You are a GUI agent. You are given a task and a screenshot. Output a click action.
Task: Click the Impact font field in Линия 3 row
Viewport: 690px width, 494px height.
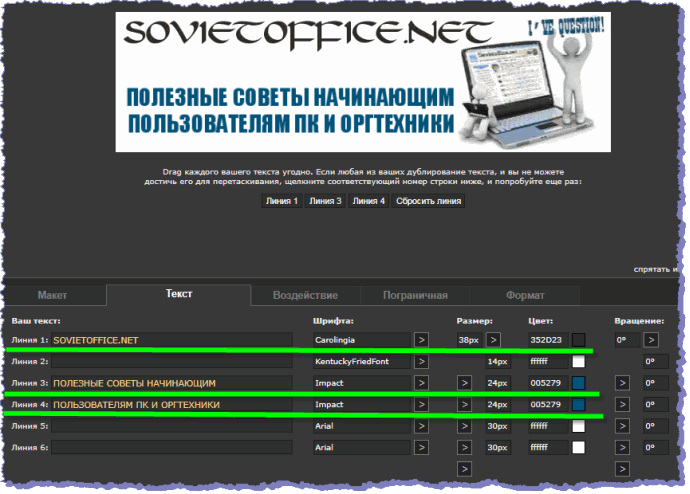point(362,383)
